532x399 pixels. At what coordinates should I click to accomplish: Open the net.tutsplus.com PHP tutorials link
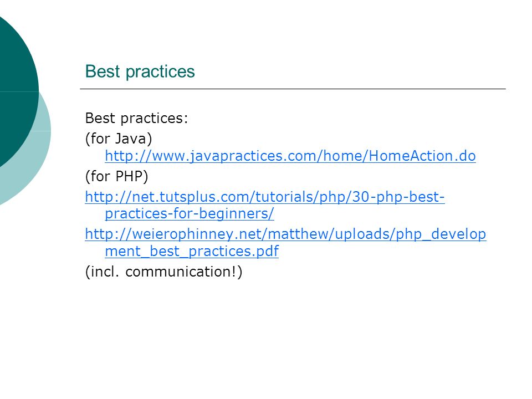pos(265,197)
